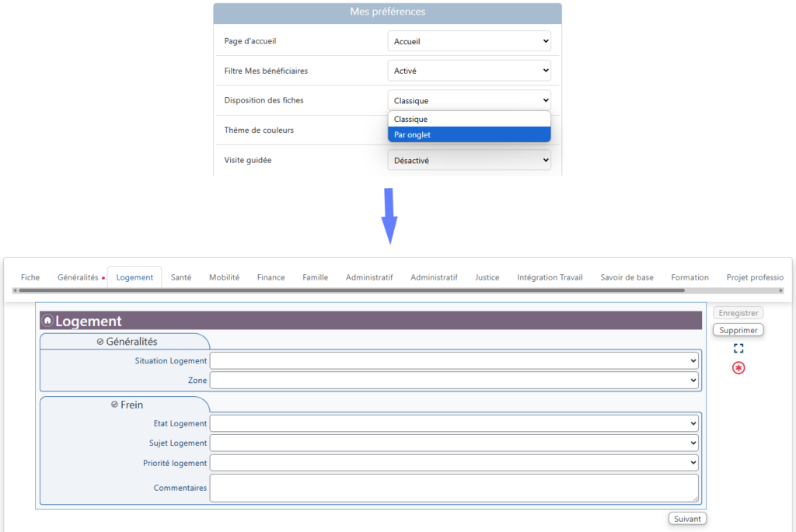
Task: Click the Supprimer button
Action: click(738, 330)
